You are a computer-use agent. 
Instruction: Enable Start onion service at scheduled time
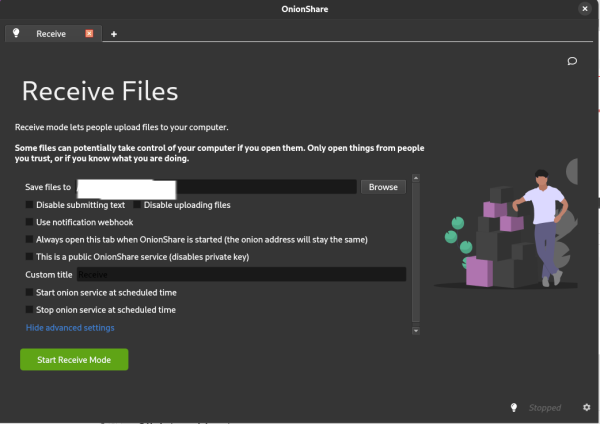(x=30, y=292)
